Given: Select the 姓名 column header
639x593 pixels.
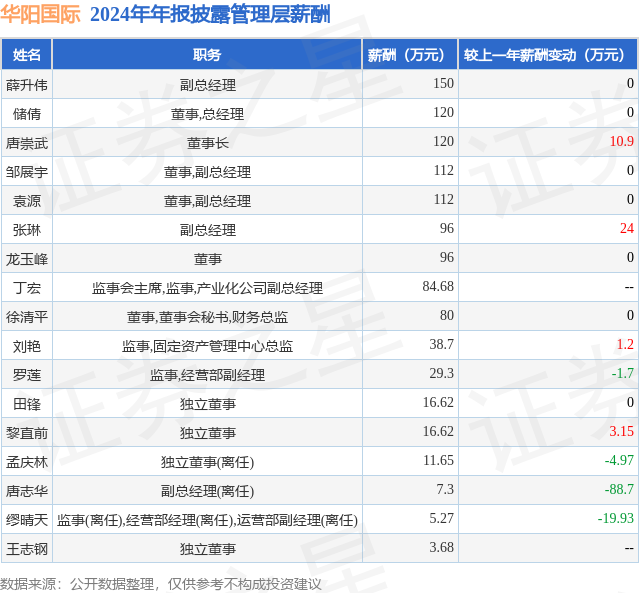Looking at the screenshot, I should pos(26,55).
